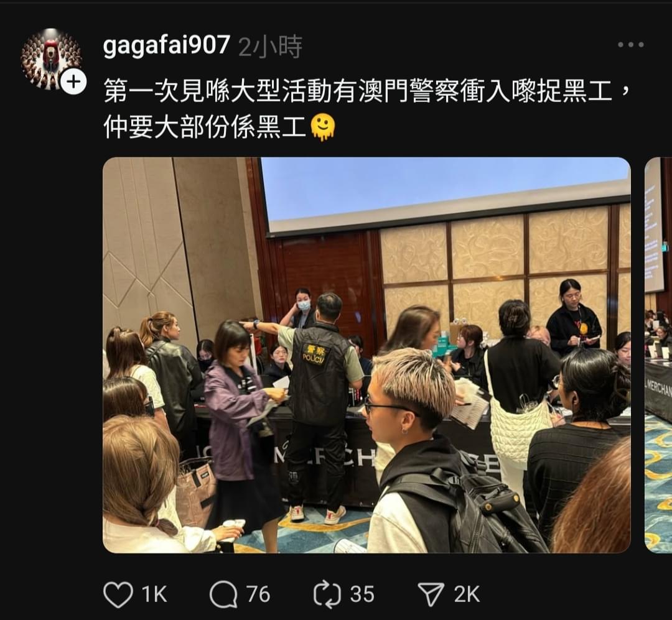Tap the 1K likes count

tap(154, 595)
